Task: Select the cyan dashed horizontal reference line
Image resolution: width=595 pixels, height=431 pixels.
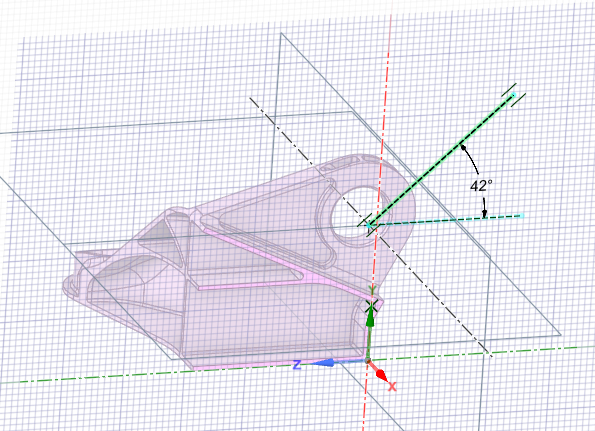Action: pos(447,220)
